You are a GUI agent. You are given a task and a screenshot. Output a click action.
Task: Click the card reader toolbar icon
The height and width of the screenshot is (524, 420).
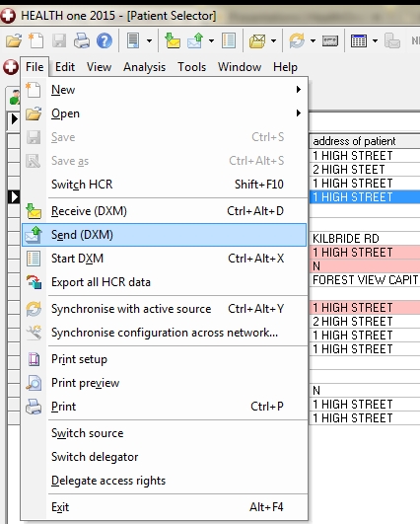click(330, 41)
